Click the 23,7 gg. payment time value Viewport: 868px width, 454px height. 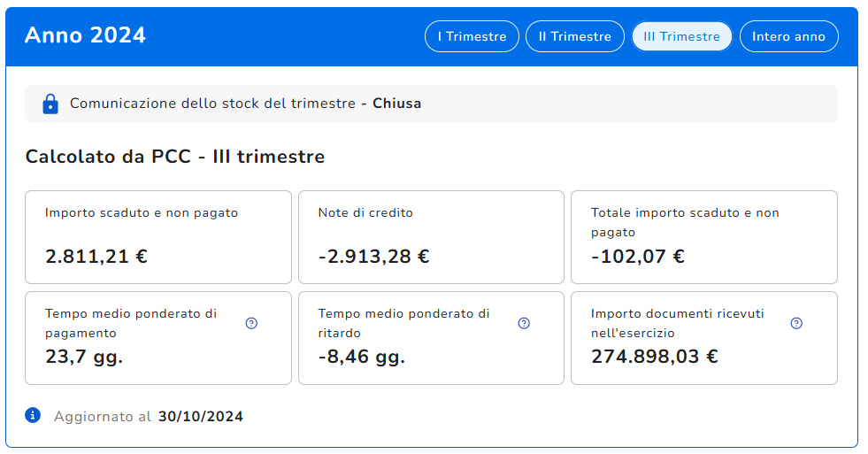click(x=84, y=357)
